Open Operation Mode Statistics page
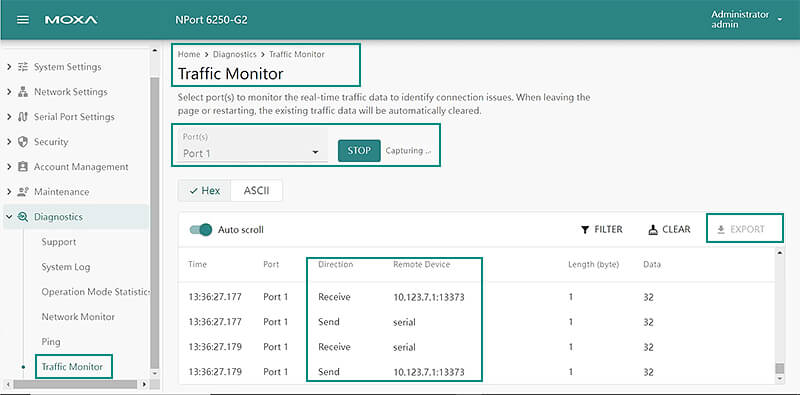The image size is (800, 395). [95, 292]
